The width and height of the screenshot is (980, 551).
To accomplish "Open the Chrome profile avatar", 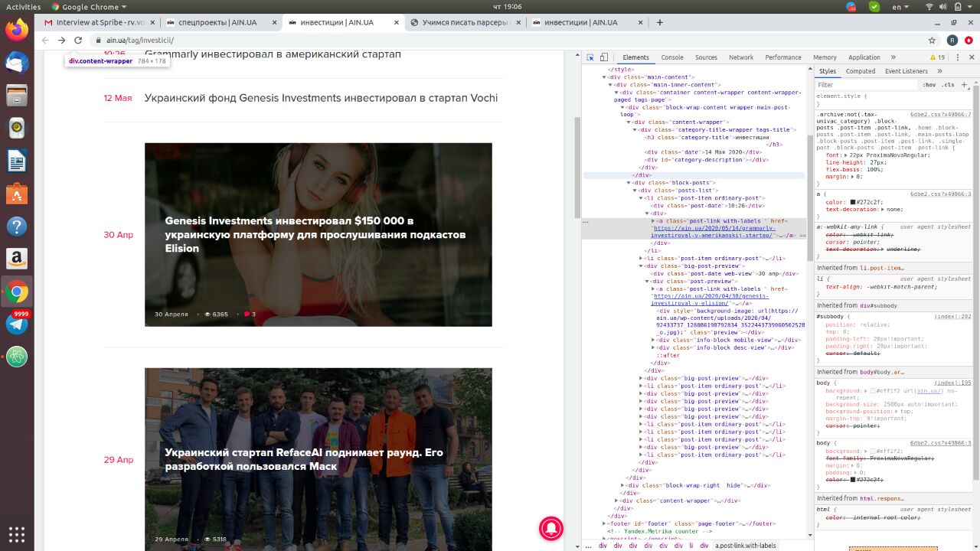I will click(952, 40).
